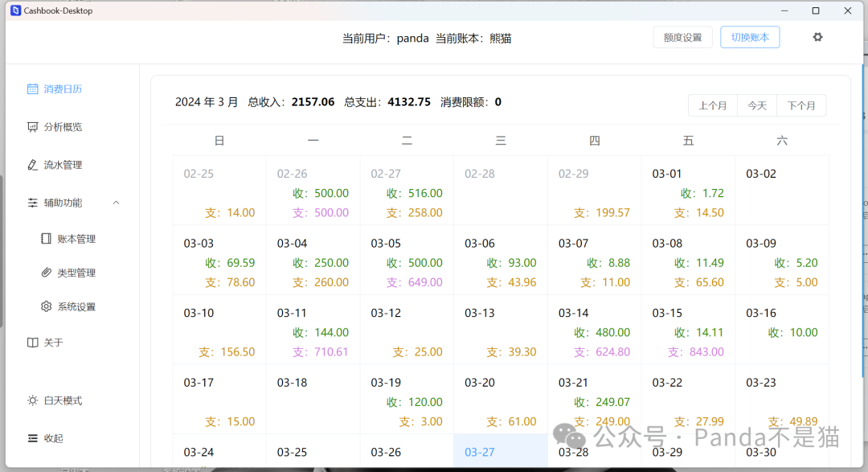The width and height of the screenshot is (868, 472).
Task: Click expense 支: 25.00 on 03-12
Action: click(x=417, y=352)
